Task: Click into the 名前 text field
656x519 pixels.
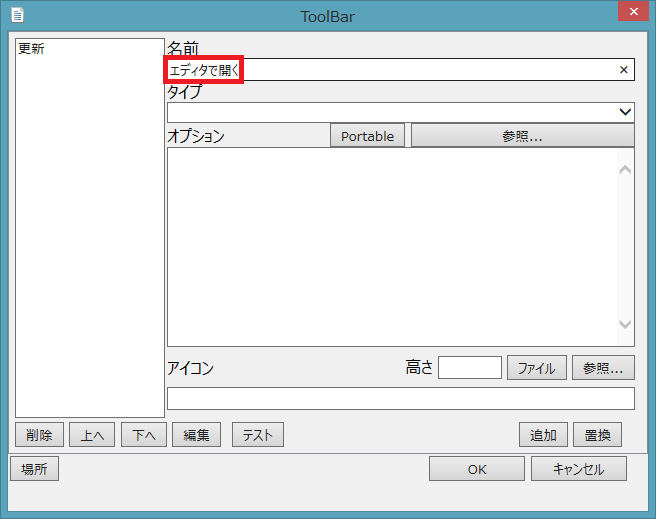Action: point(420,70)
